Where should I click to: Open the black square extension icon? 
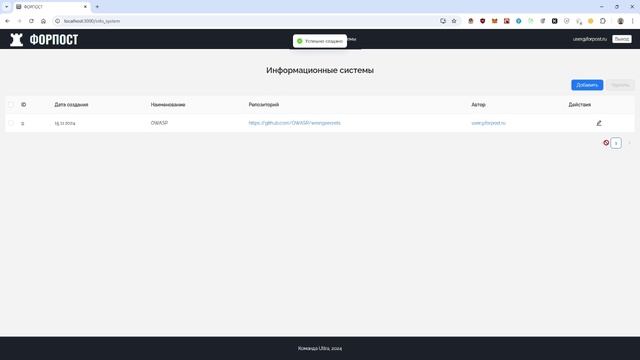554,21
